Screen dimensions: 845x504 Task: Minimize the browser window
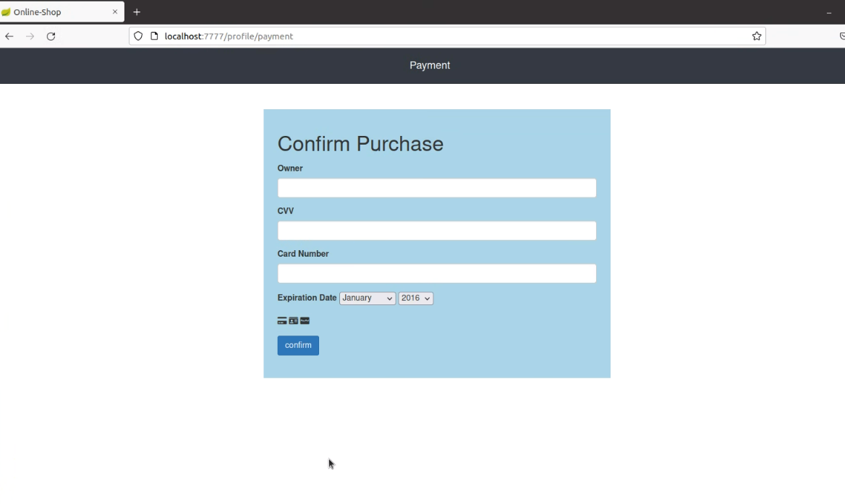[x=829, y=12]
